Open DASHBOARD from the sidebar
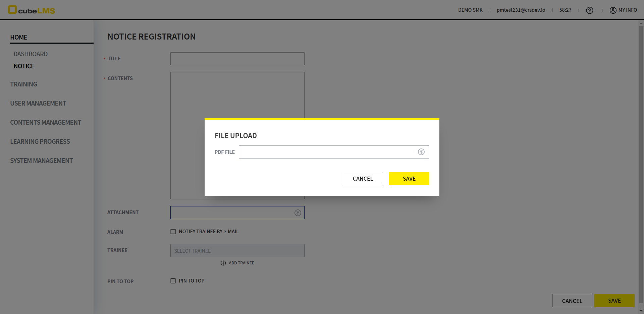 coord(31,54)
